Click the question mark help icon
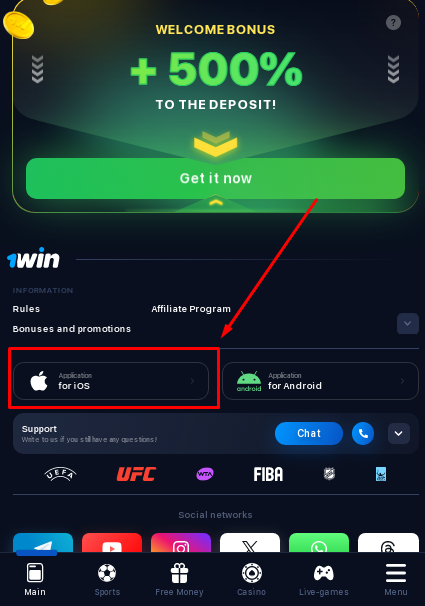Screen dimensions: 425x606 point(393,22)
